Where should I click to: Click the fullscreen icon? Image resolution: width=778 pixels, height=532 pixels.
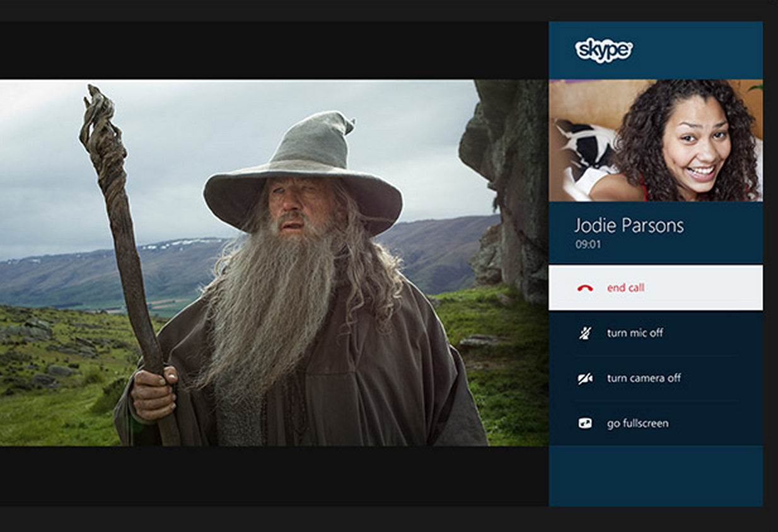pos(585,424)
